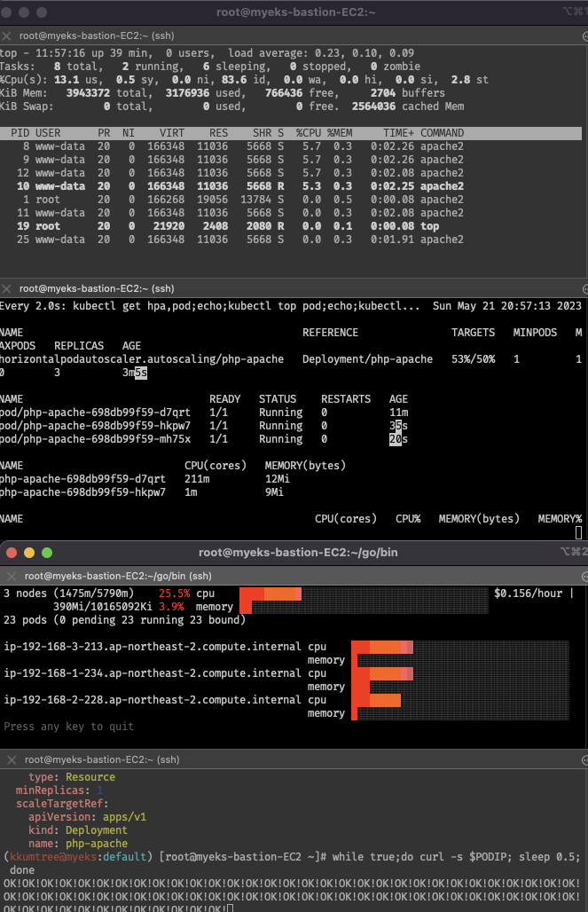Click the COMMAND column header in top
The height and width of the screenshot is (912, 588).
(442, 133)
